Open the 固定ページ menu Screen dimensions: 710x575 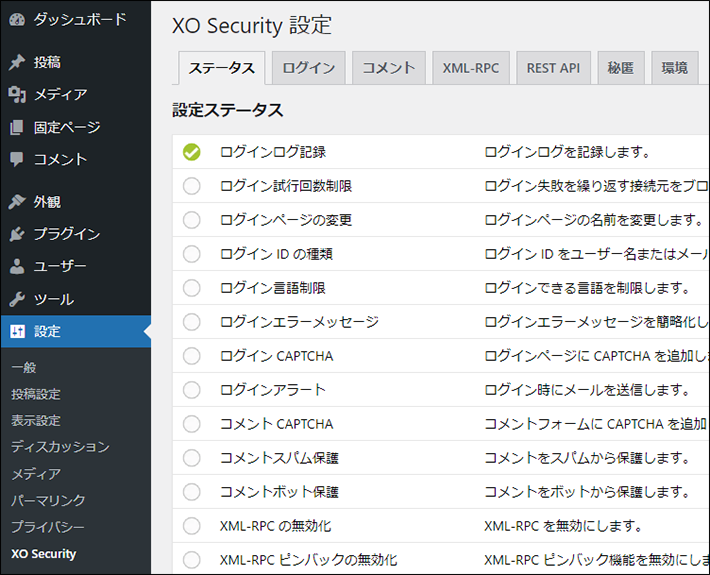pos(67,127)
